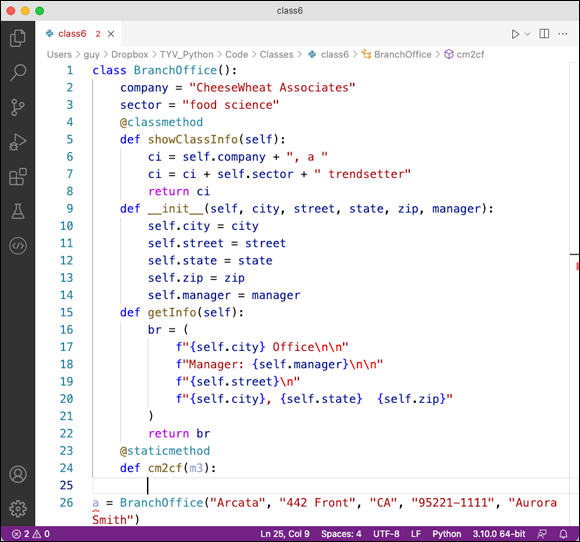Viewport: 580px width, 542px height.
Task: Open the Explorer view in activity bar
Action: pyautogui.click(x=18, y=38)
